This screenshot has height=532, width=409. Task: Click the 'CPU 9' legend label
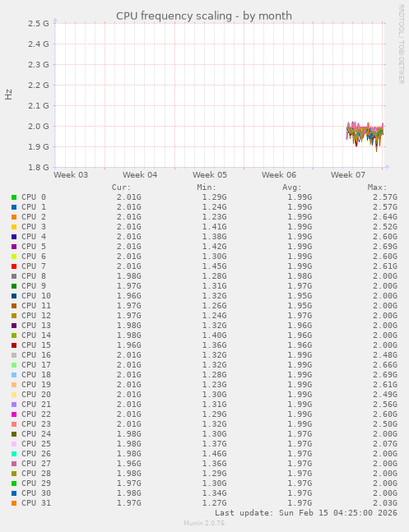[x=34, y=286]
